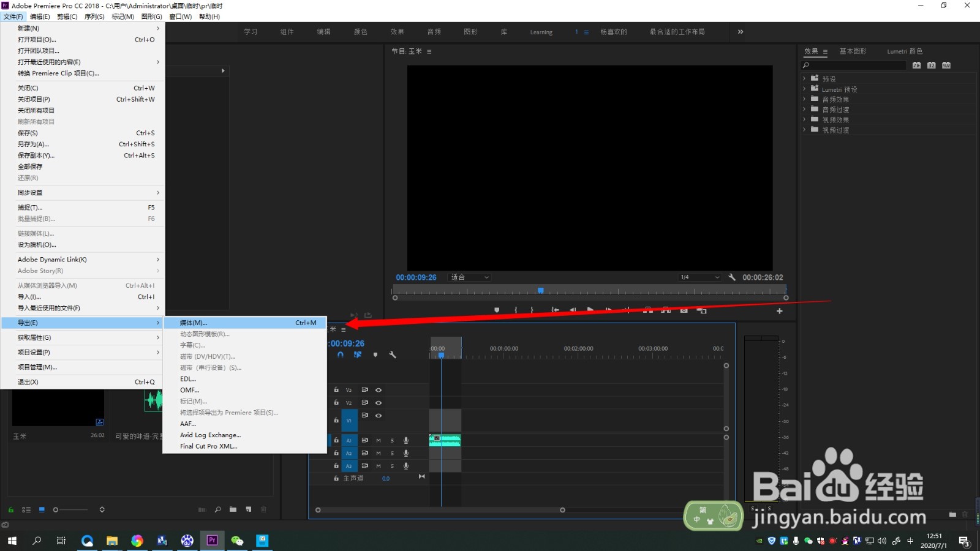Choose the 音频 workspace
This screenshot has width=980, height=551.
pos(434,32)
